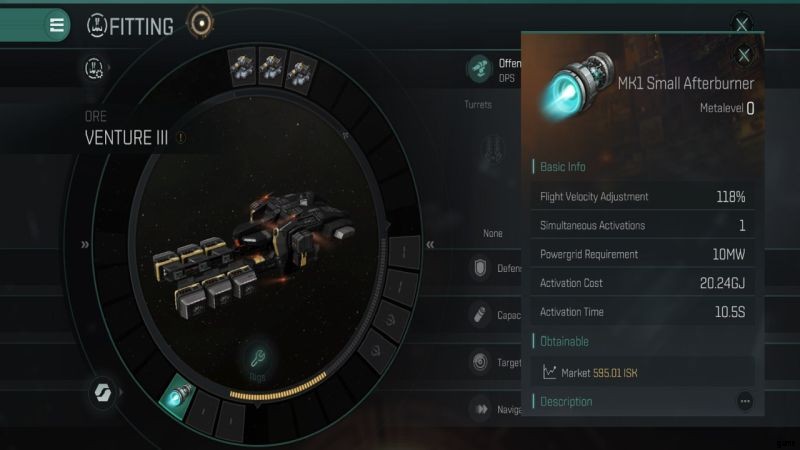Open the Rigs wrench icon
This screenshot has width=800, height=450.
[x=257, y=359]
